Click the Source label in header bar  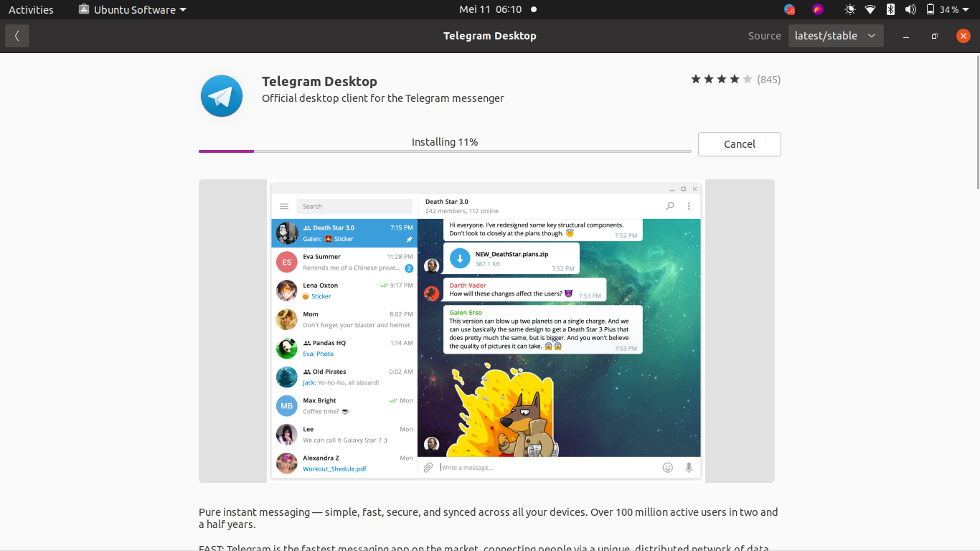click(764, 36)
